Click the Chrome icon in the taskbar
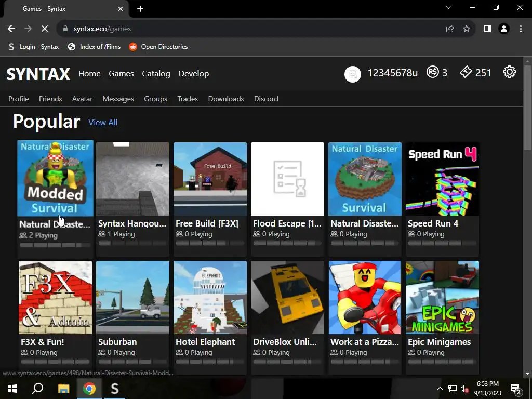 89,389
